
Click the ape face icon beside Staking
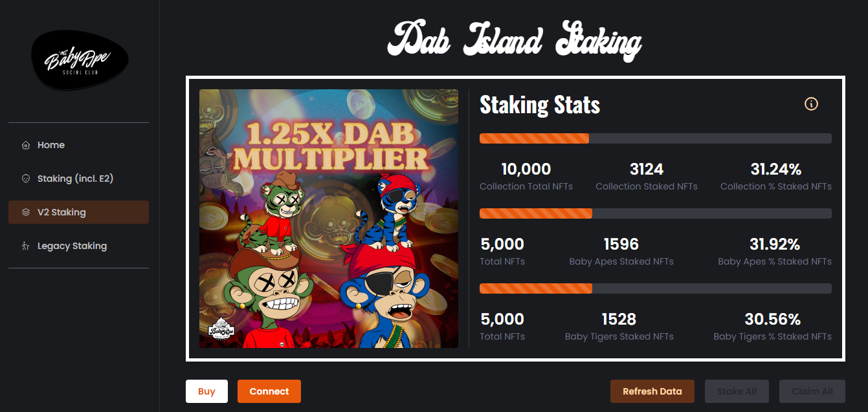pos(26,179)
